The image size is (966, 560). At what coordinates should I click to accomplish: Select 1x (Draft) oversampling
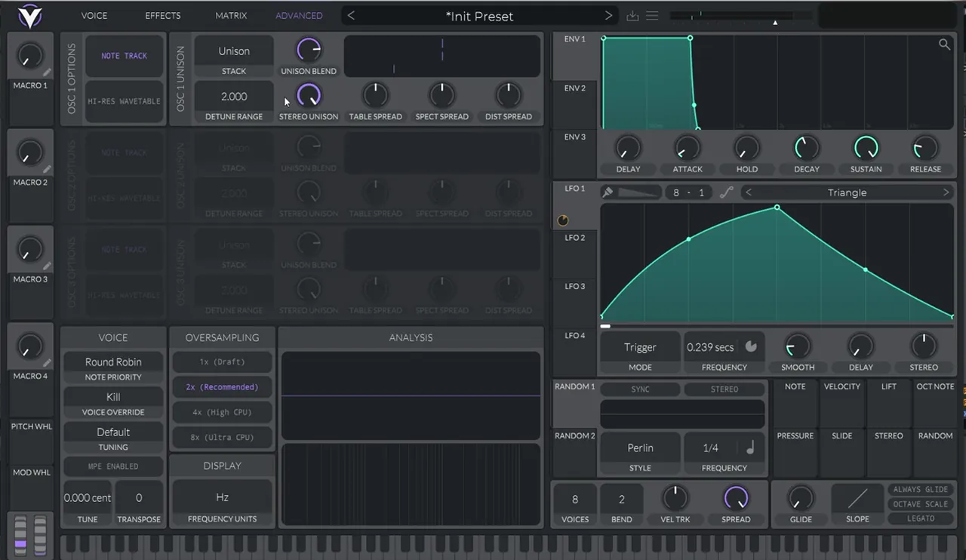tap(222, 362)
